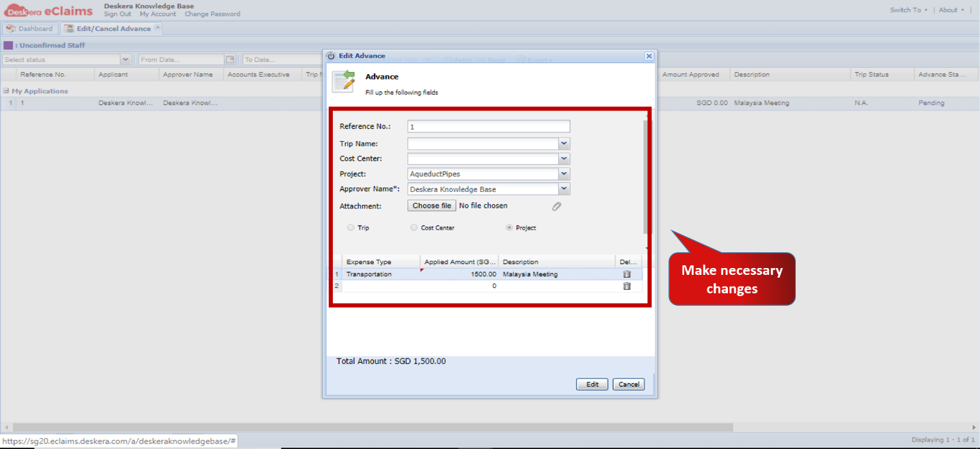The height and width of the screenshot is (449, 980).
Task: Click the From Date input field
Action: click(x=181, y=60)
